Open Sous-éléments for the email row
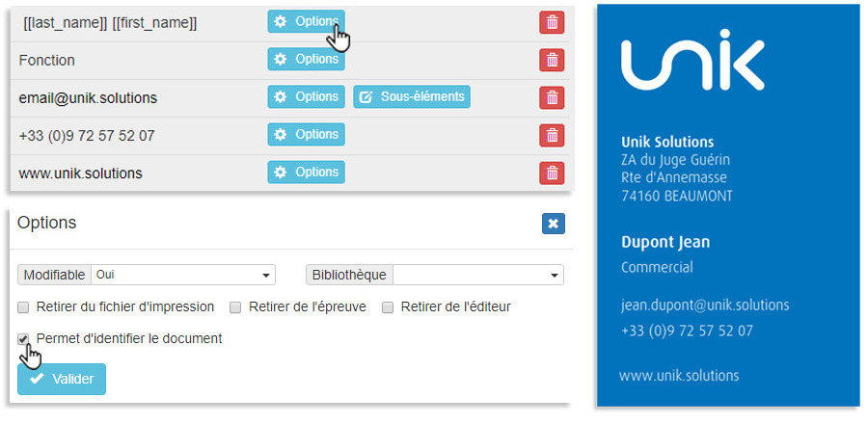Screen dimensions: 868x425 [x=412, y=96]
